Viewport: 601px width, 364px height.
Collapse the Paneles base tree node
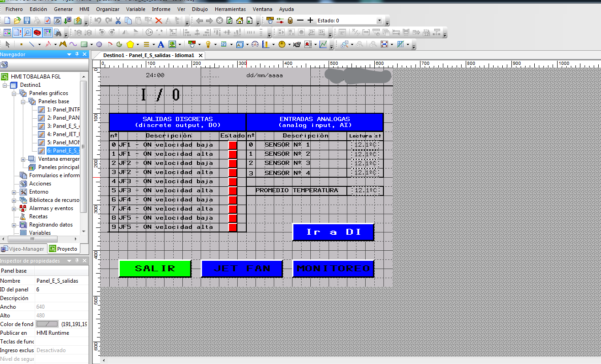23,101
